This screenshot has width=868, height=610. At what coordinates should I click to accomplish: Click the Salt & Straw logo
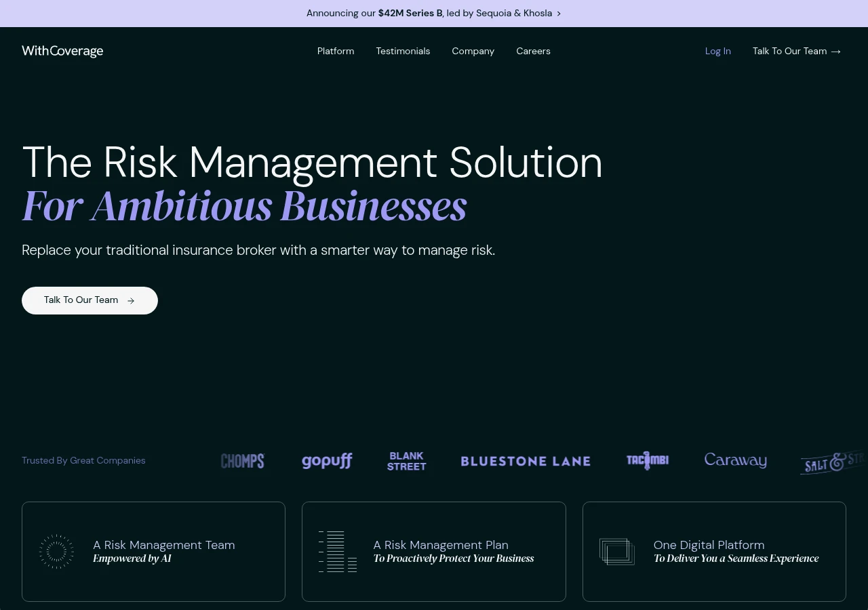click(x=833, y=463)
